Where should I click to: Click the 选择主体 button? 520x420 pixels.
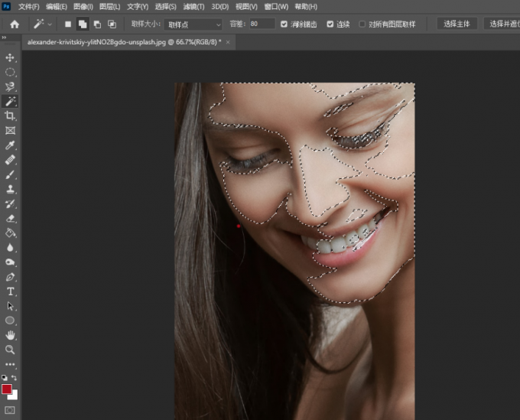457,24
